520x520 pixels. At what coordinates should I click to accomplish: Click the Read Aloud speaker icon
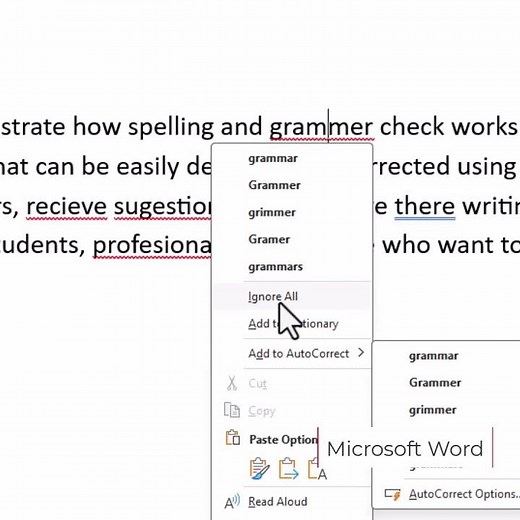(232, 502)
